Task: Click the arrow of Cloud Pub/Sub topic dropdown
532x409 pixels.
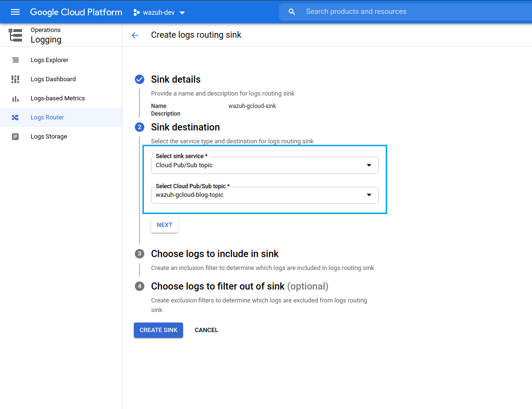Action: point(369,165)
